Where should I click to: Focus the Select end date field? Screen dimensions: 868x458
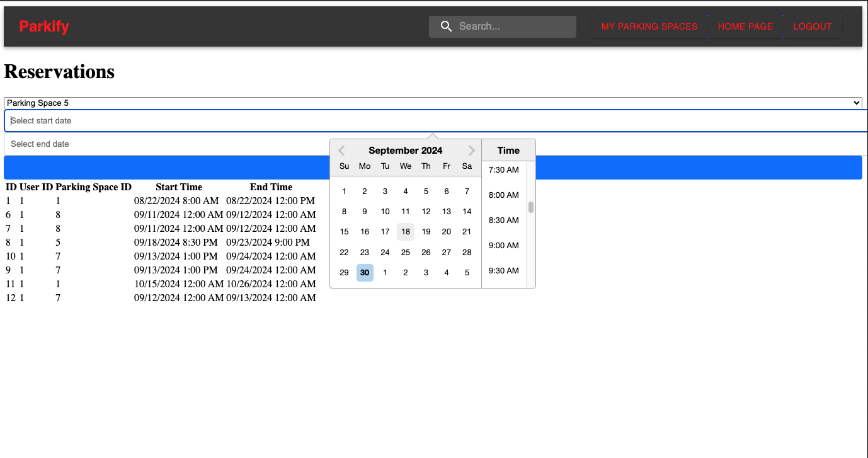164,144
